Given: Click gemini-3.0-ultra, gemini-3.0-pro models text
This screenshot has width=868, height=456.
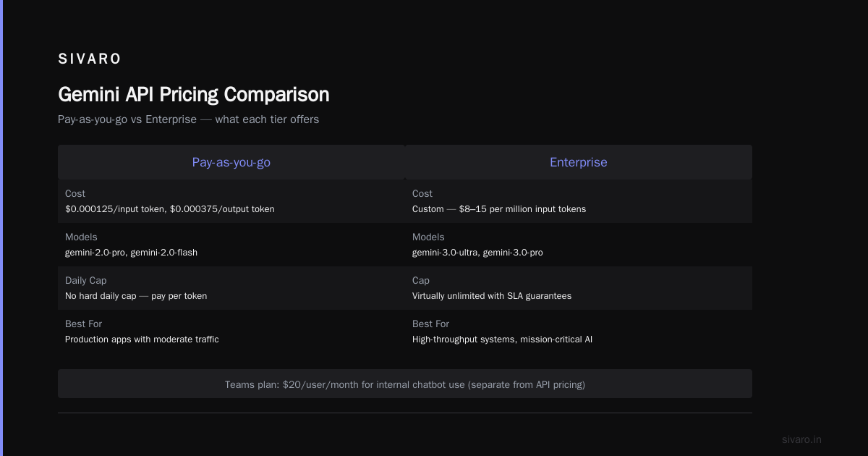Looking at the screenshot, I should (477, 253).
